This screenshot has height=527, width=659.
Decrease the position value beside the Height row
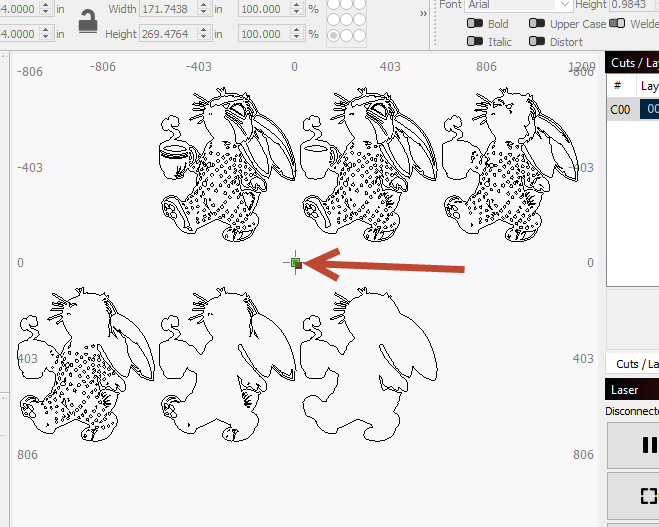pos(46,38)
